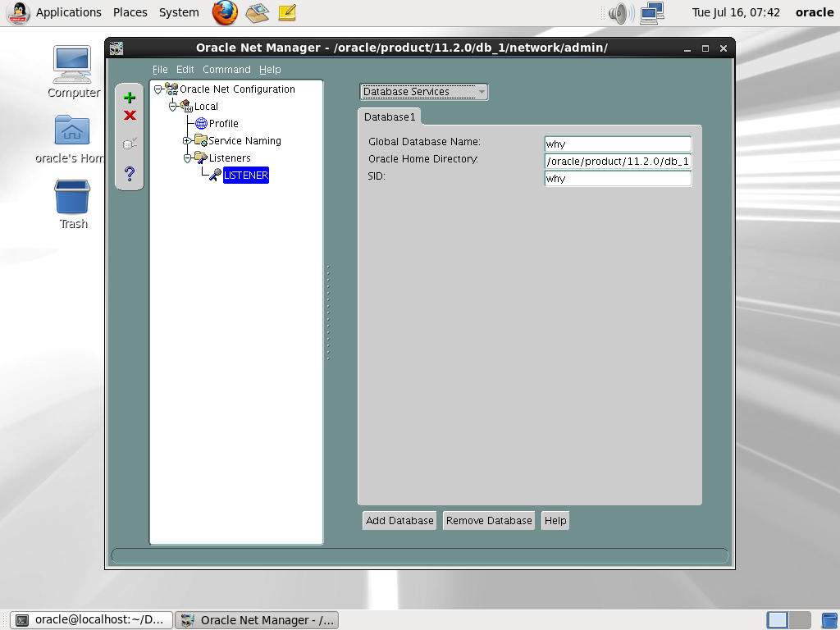Switch to the first workspace

[x=778, y=620]
